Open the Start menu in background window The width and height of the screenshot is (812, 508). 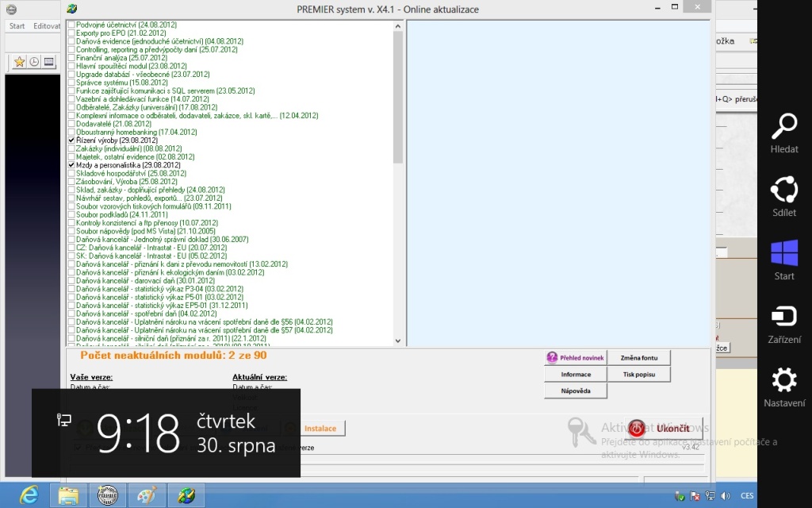click(17, 26)
